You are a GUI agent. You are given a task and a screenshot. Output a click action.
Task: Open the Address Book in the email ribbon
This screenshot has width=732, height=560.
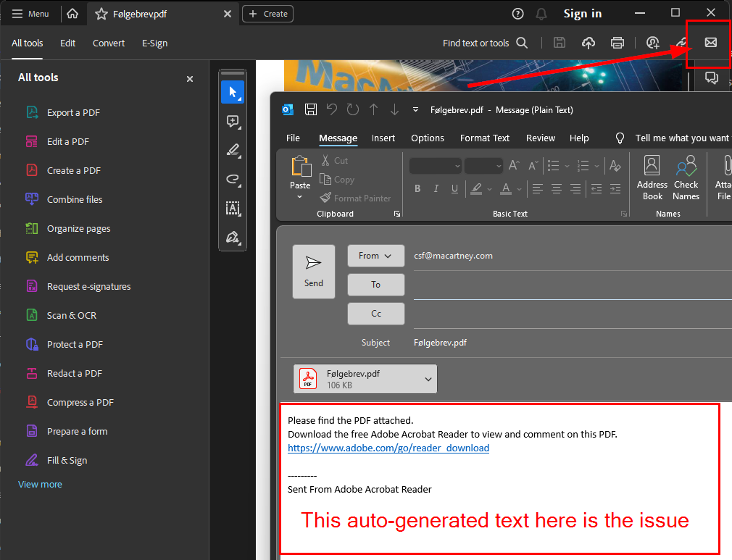tap(651, 177)
